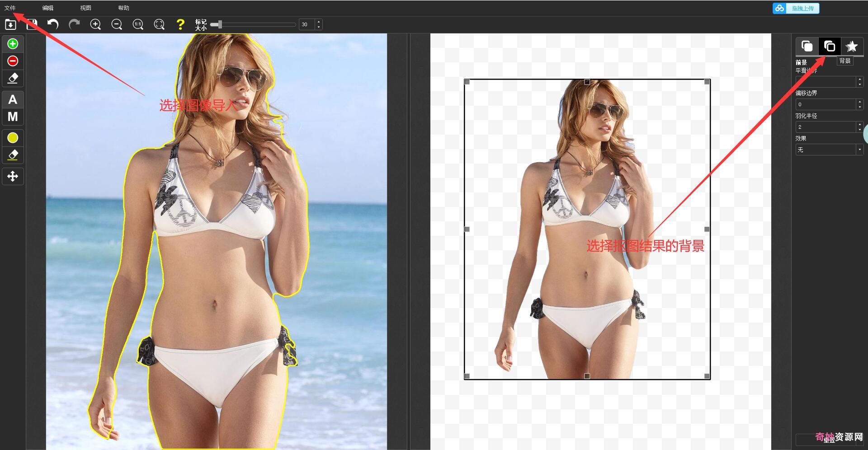The width and height of the screenshot is (868, 450).
Task: Click bottom-right handle of cutout frame
Action: pos(707,376)
